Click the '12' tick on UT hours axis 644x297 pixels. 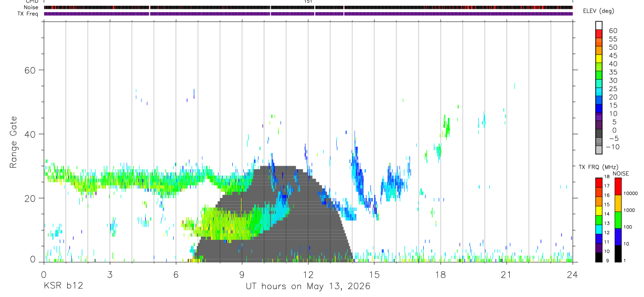(308, 274)
